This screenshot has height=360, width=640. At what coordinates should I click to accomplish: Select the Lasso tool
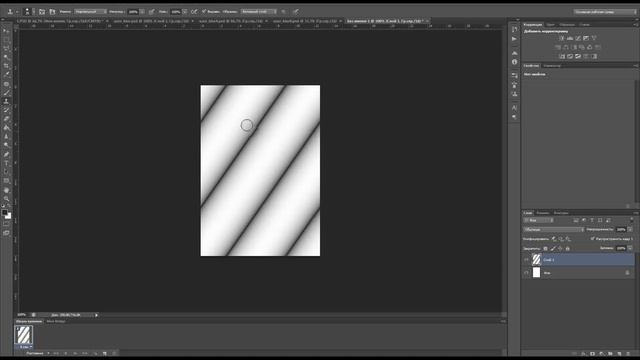[x=6, y=48]
